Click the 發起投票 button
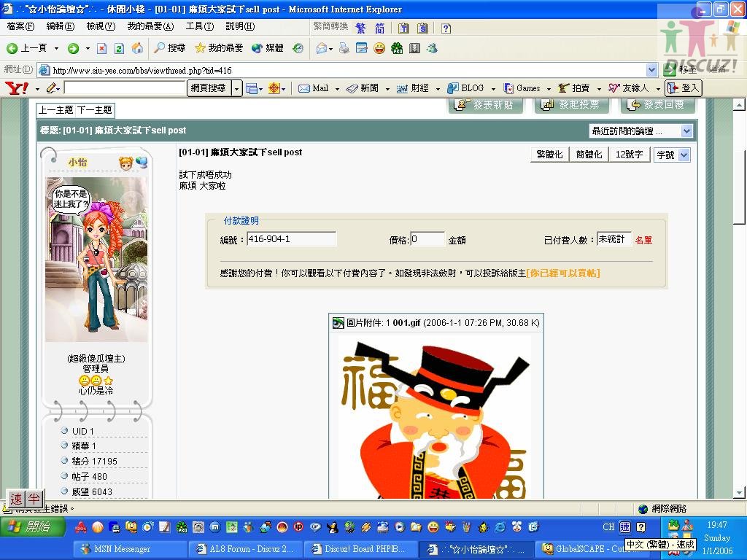 (x=572, y=105)
